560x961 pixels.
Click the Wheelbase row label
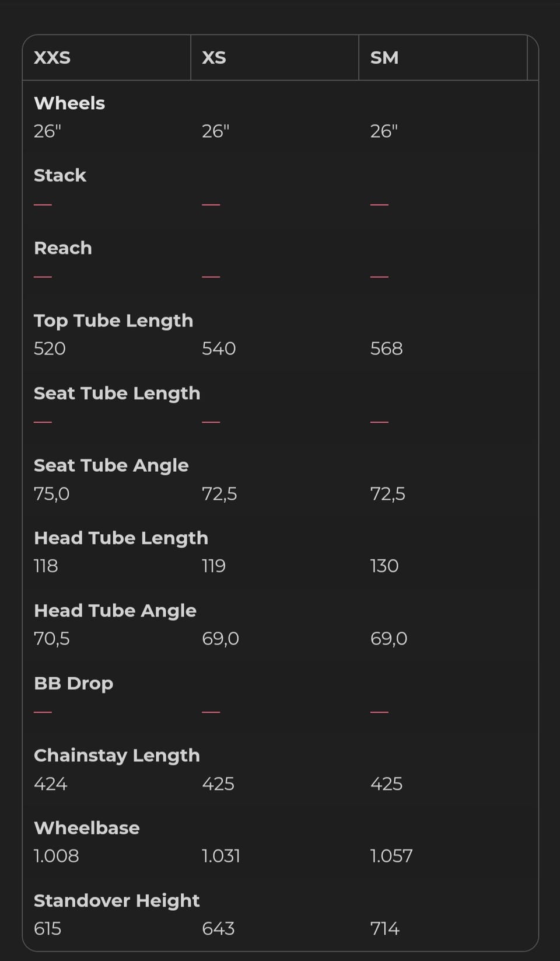(x=86, y=828)
